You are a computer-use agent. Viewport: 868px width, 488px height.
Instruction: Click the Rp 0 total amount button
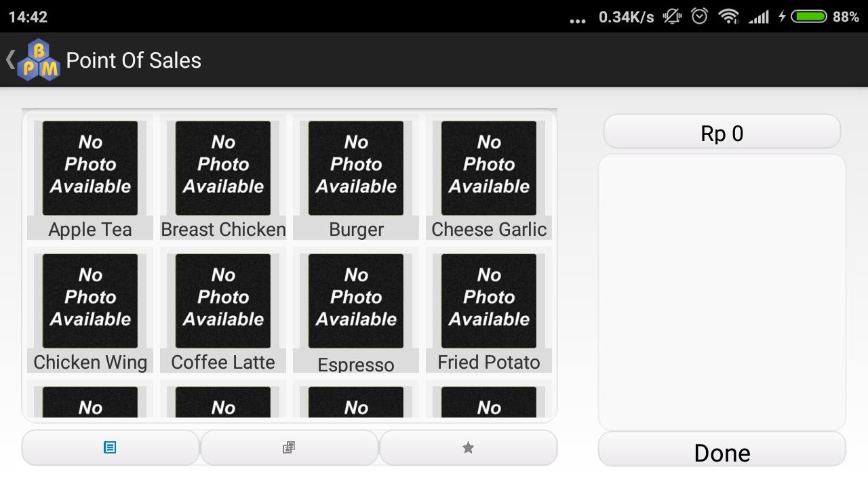tap(722, 132)
